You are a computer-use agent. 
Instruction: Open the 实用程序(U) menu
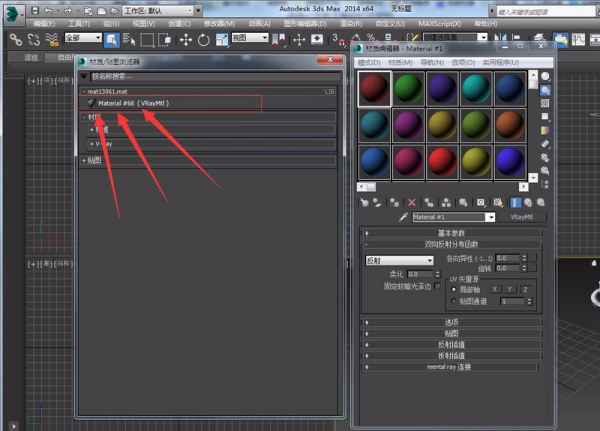[x=501, y=62]
